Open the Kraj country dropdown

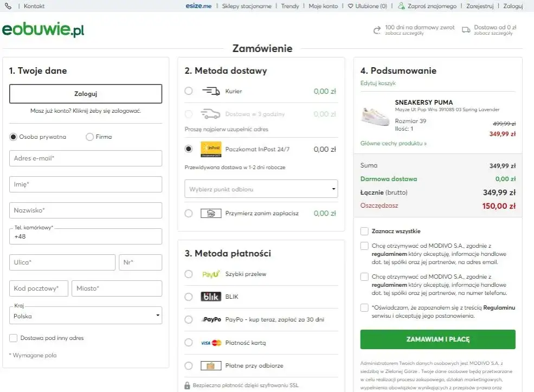click(x=85, y=316)
